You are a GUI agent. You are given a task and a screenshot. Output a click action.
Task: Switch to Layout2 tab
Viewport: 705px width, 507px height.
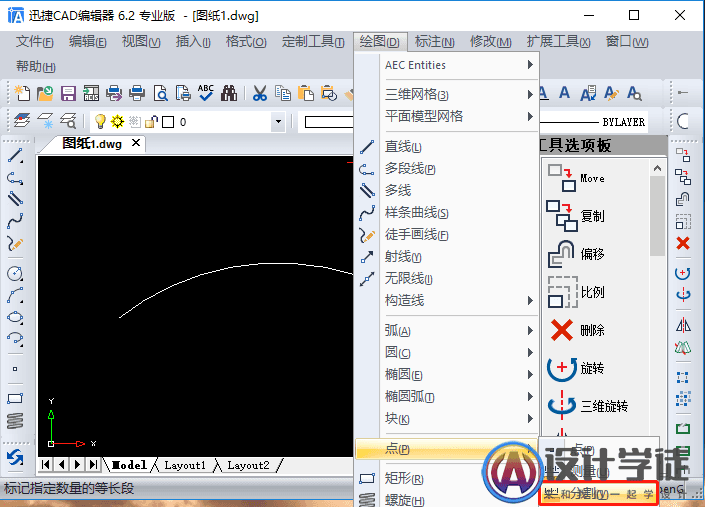coord(248,465)
